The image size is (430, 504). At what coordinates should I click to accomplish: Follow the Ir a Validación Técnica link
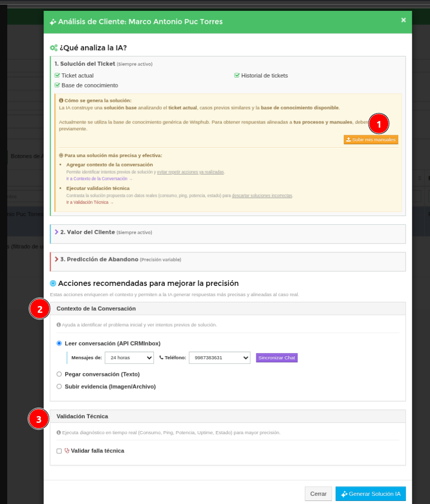coord(89,203)
